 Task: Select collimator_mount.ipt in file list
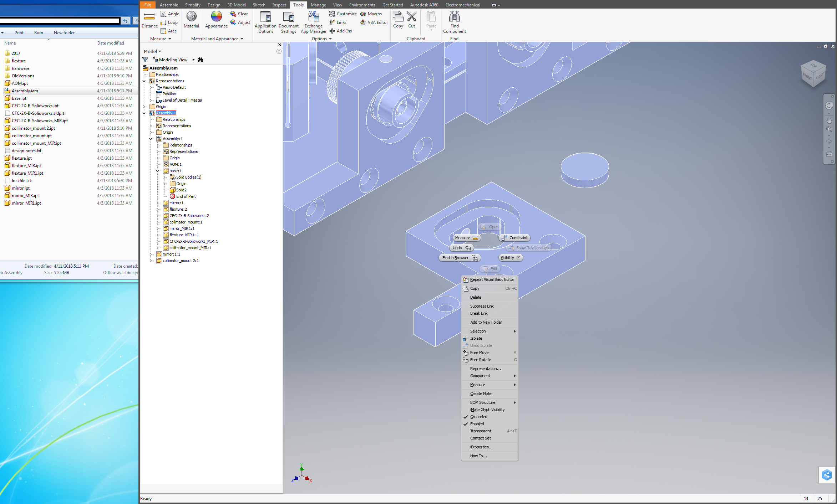click(x=32, y=136)
